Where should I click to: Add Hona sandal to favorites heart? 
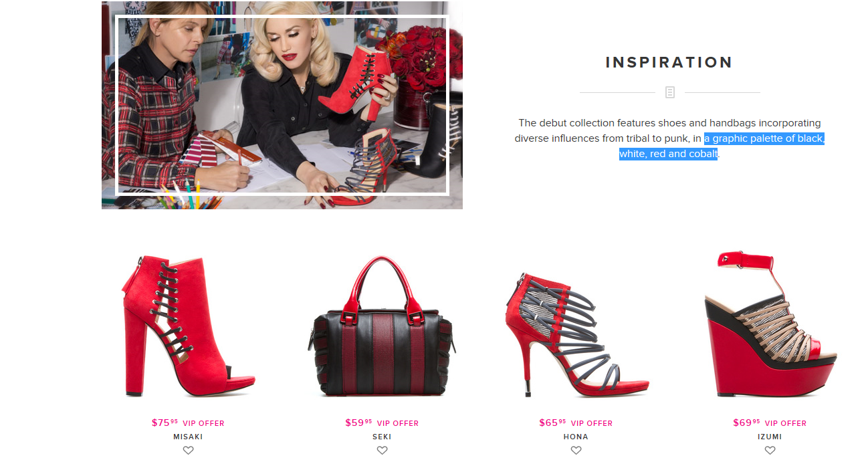[576, 451]
